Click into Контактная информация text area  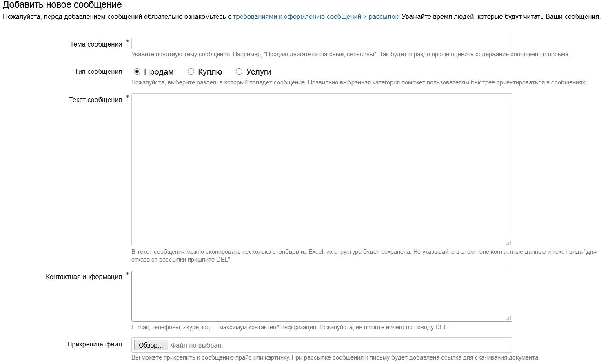[x=322, y=296]
